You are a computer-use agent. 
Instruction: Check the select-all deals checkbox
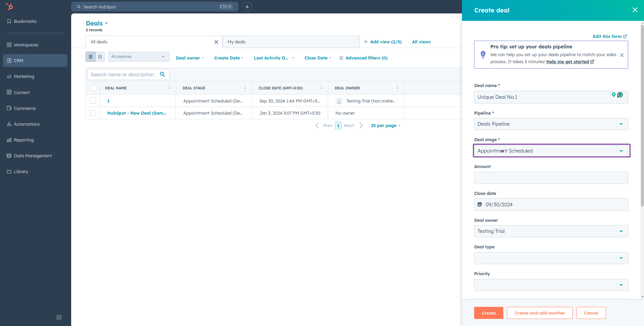coord(93,88)
